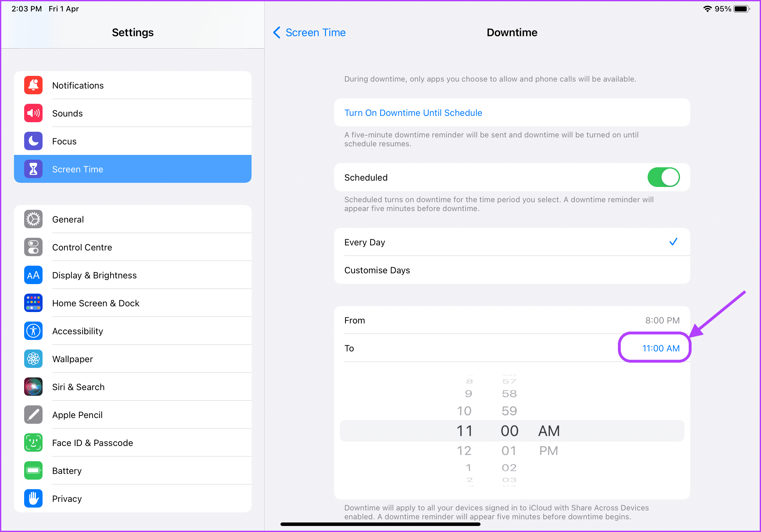Viewport: 761px width, 532px height.
Task: Tap the Wi-Fi status icon
Action: pyautogui.click(x=707, y=9)
